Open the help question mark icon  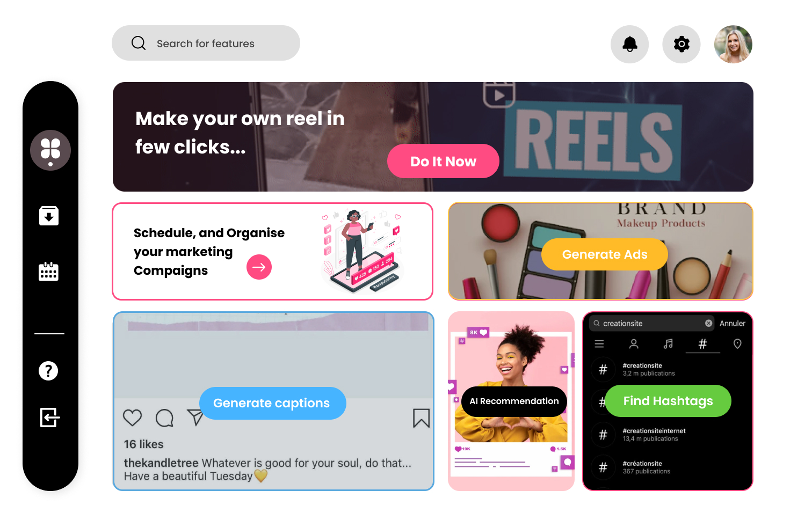(x=48, y=370)
